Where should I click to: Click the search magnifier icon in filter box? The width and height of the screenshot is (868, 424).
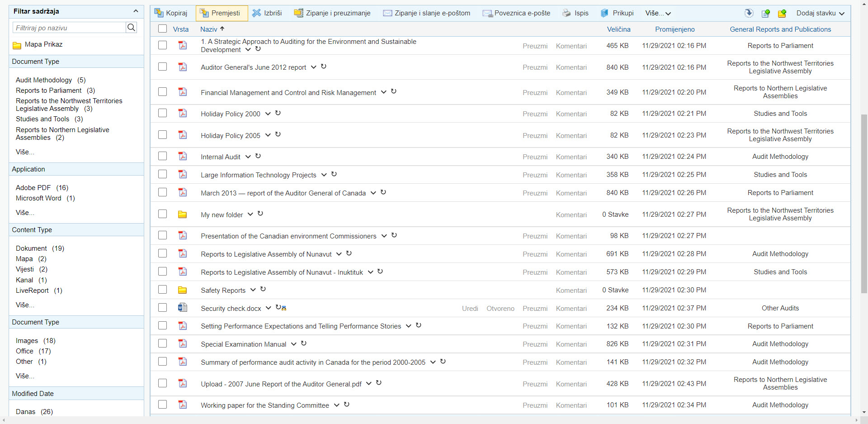[131, 28]
